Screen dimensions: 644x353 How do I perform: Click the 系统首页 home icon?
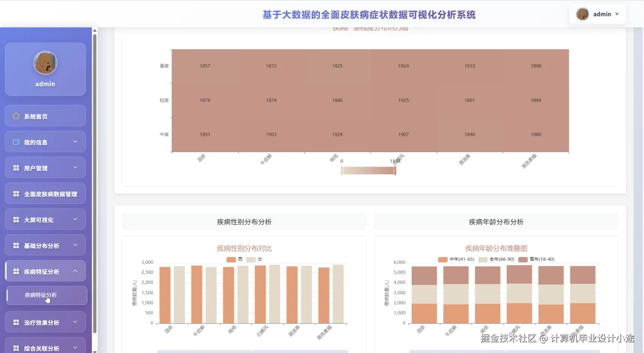point(15,116)
